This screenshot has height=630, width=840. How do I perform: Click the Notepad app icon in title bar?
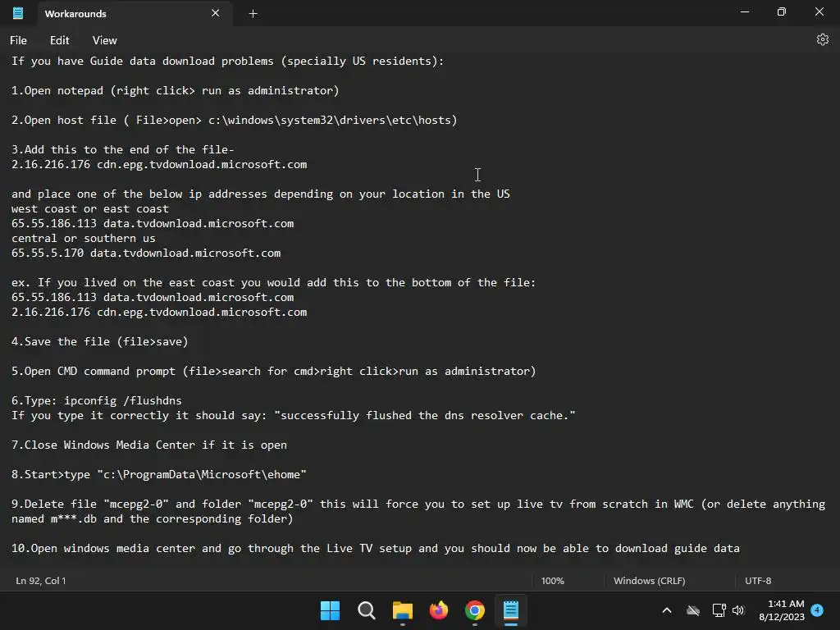pos(18,13)
